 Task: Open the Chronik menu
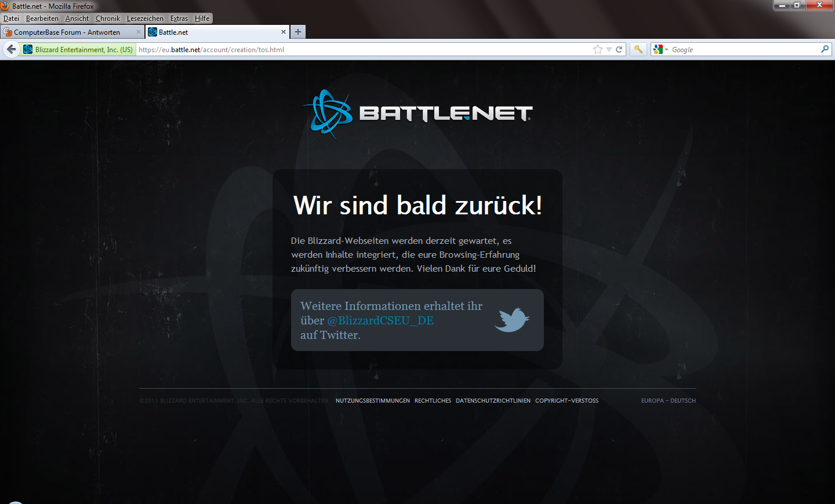[x=107, y=19]
